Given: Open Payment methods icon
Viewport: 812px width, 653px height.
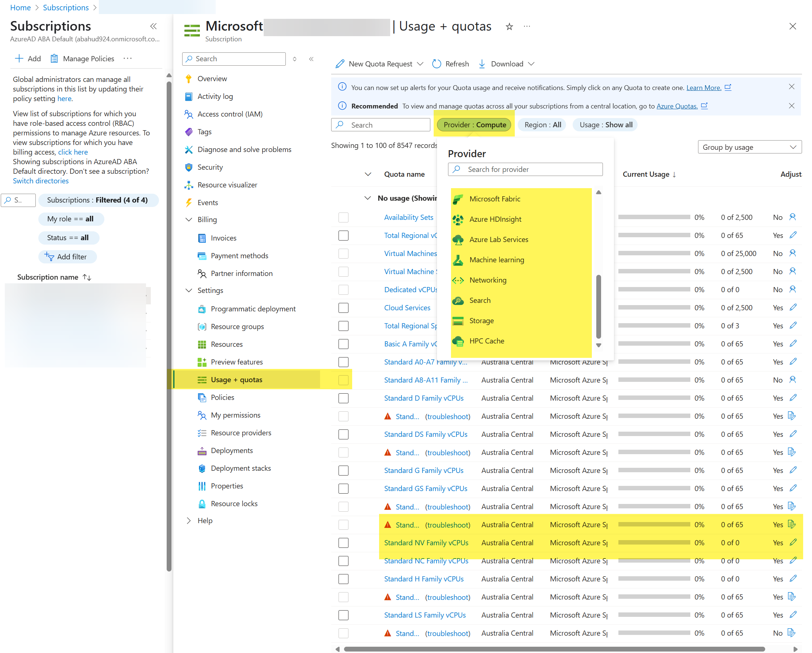Looking at the screenshot, I should click(x=202, y=256).
